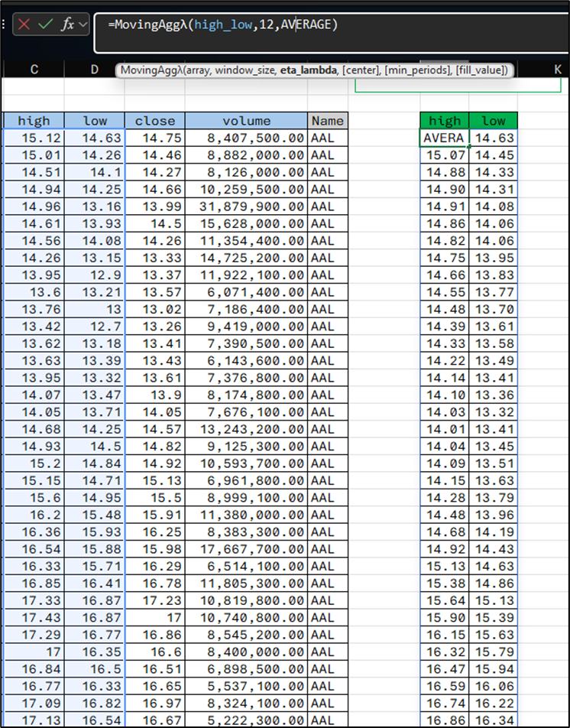Select the close cell 17.23
The height and width of the screenshot is (728, 570).
(x=155, y=600)
